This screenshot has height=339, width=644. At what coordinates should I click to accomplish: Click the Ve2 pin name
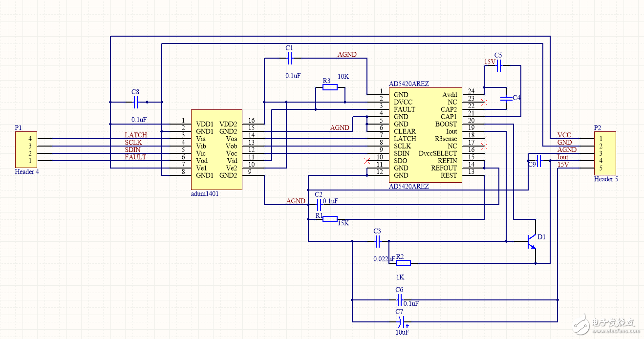pos(232,168)
